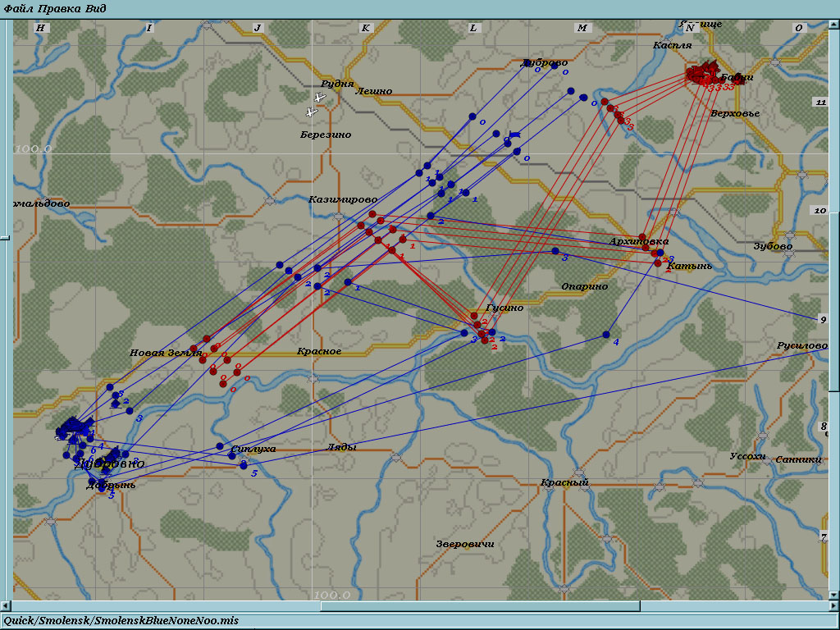This screenshot has height=630, width=840.
Task: Click the Новая Земля town label
Action: (x=166, y=353)
